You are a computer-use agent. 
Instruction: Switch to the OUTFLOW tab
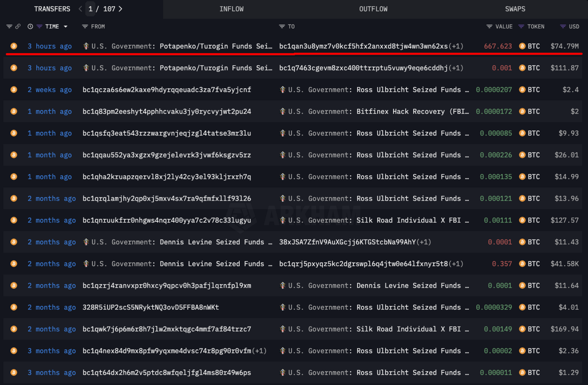(x=373, y=9)
